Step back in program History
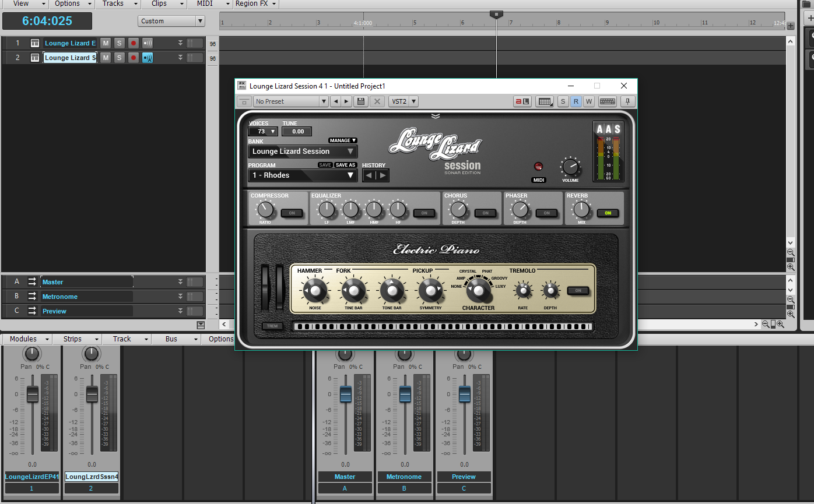Viewport: 814px width, 504px height. coord(369,175)
